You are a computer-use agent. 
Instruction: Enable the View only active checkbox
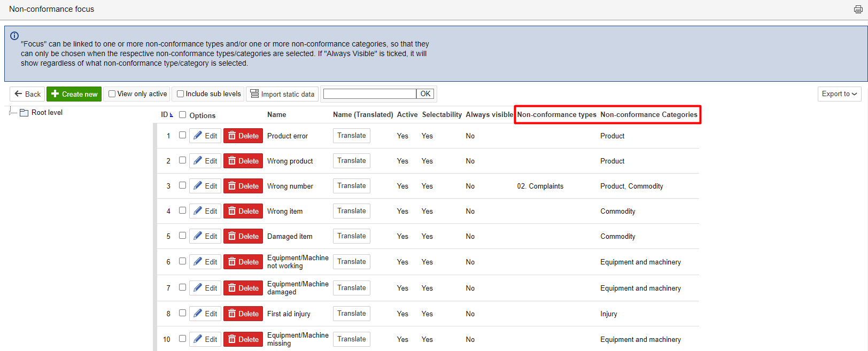[x=112, y=94]
